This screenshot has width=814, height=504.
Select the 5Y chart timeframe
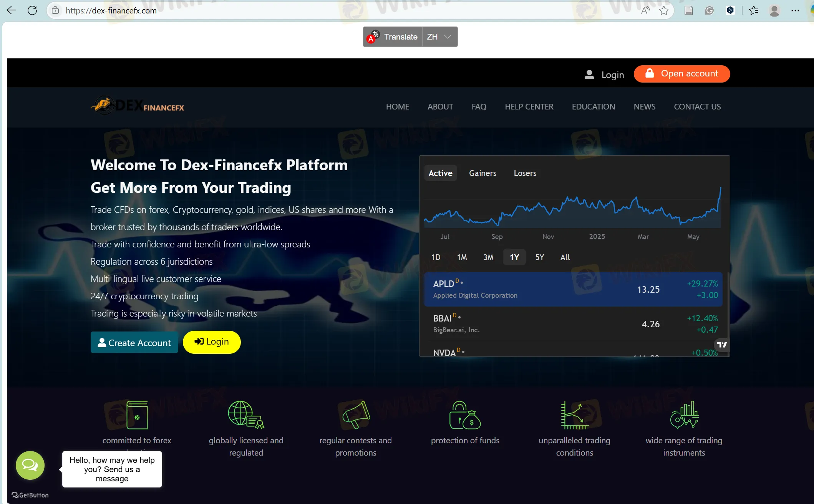(x=539, y=257)
